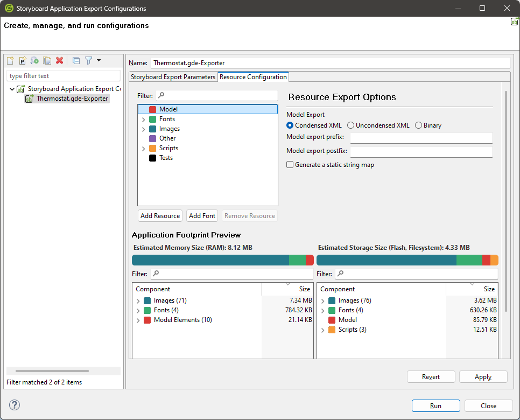The width and height of the screenshot is (520, 420).
Task: Click the storage size Filter field
Action: (x=417, y=274)
